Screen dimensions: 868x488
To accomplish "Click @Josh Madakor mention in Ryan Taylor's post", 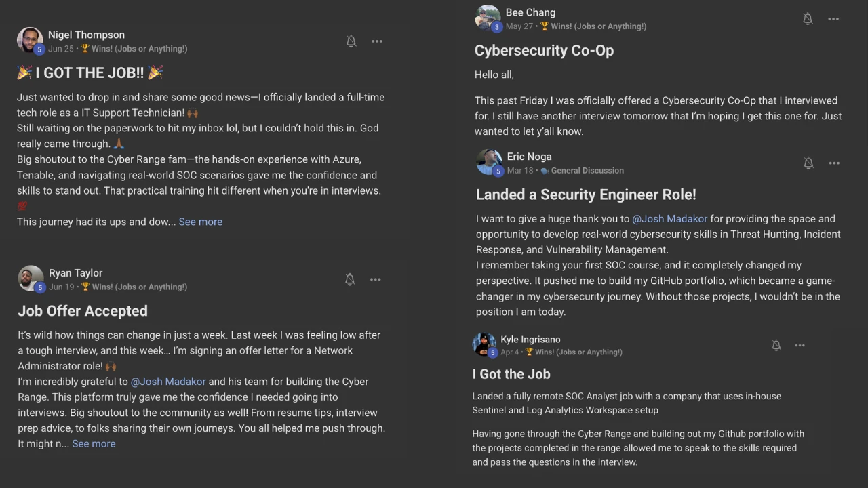I will [x=167, y=382].
